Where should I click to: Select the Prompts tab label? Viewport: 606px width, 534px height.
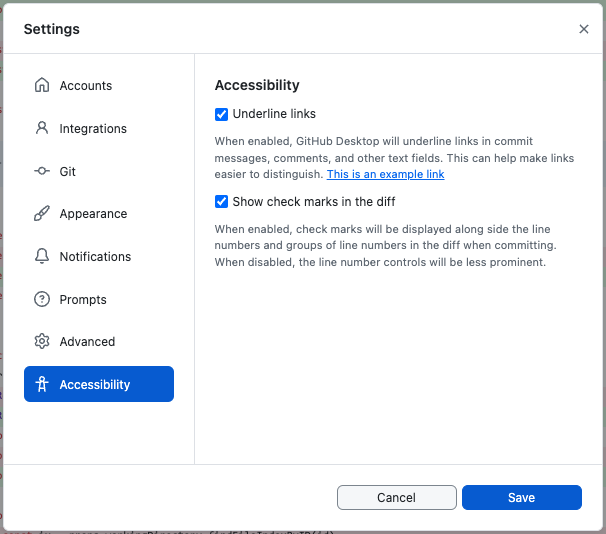[83, 300]
